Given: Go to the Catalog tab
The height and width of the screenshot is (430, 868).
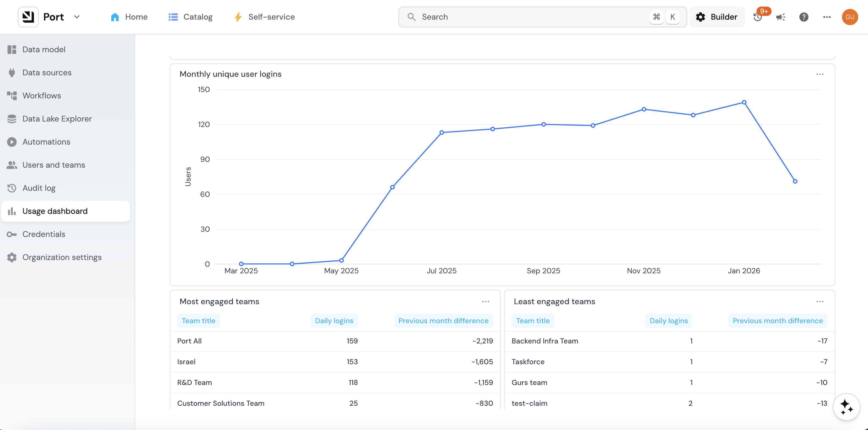Looking at the screenshot, I should pyautogui.click(x=190, y=17).
